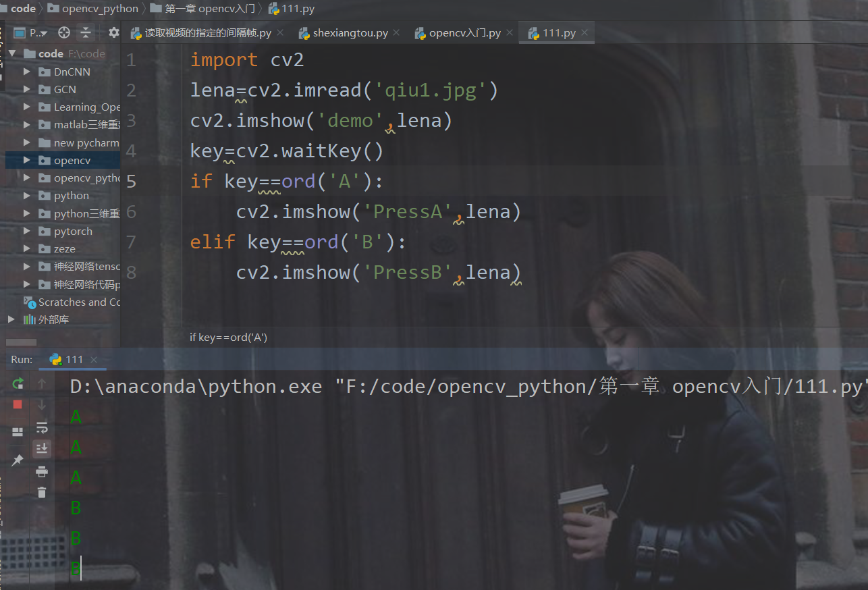Select the python folder in project tree
Image resolution: width=868 pixels, height=590 pixels.
click(x=72, y=195)
